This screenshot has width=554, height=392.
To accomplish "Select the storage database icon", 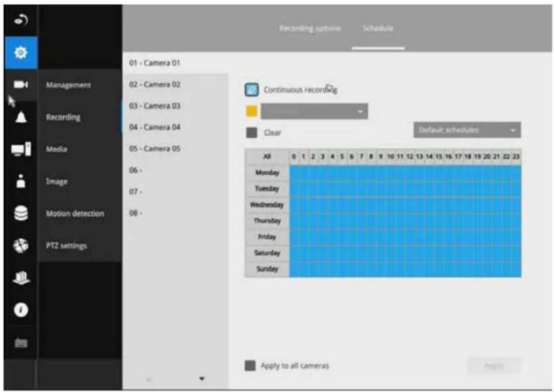I will 21,213.
